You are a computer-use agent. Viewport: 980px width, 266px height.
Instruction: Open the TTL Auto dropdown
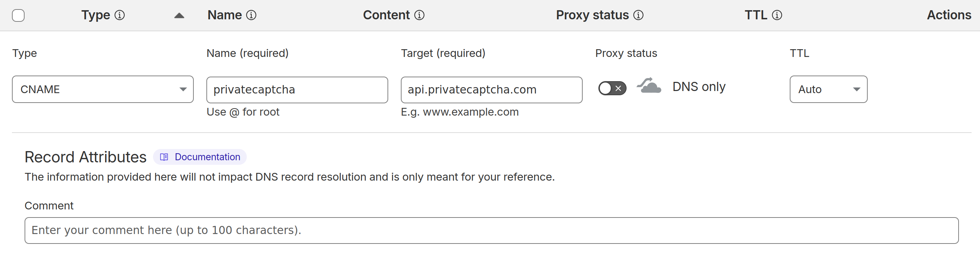829,89
